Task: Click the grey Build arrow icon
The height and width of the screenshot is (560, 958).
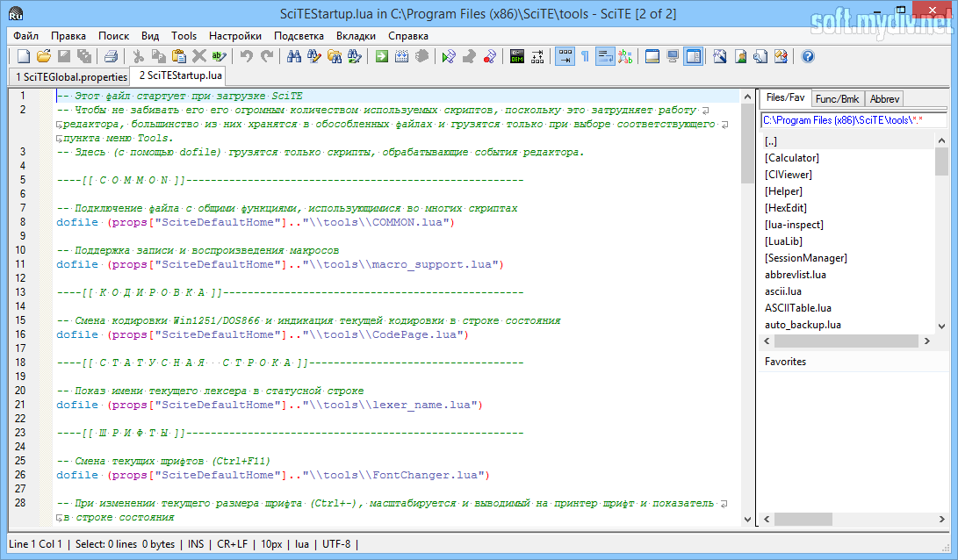Action: click(x=469, y=57)
